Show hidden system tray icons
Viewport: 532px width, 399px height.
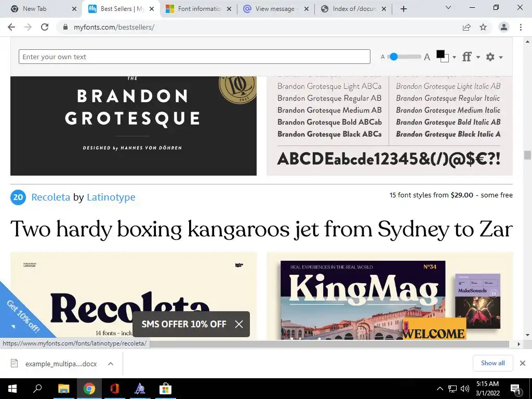(440, 389)
